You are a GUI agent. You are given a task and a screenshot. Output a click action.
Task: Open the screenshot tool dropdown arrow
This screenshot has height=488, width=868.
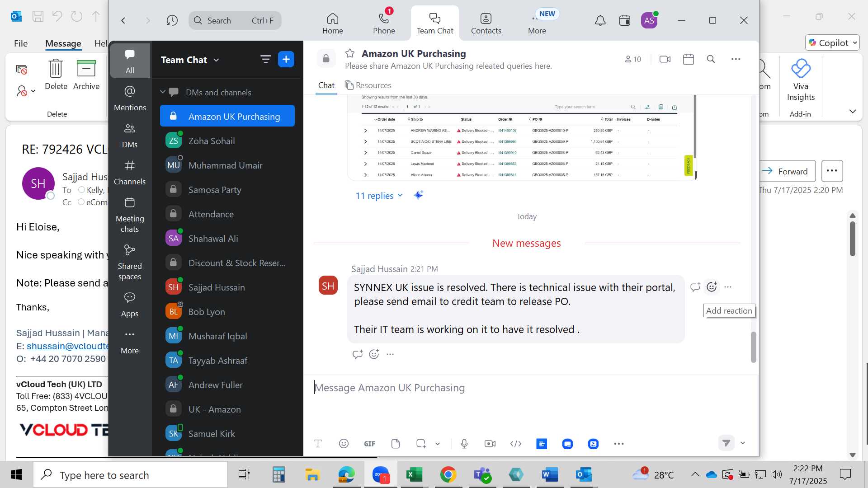[x=438, y=444]
